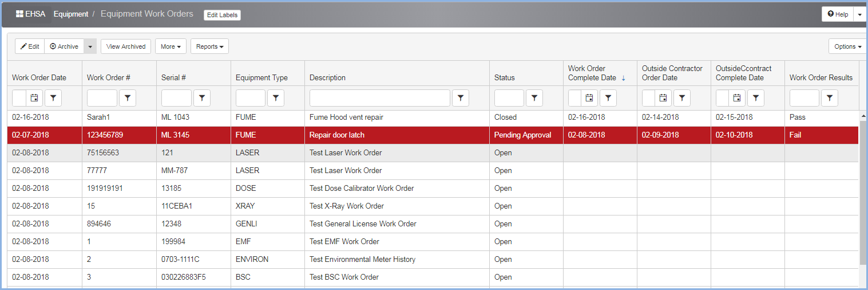
Task: Click filter funnel for Work Order Complete Date
Action: (608, 98)
